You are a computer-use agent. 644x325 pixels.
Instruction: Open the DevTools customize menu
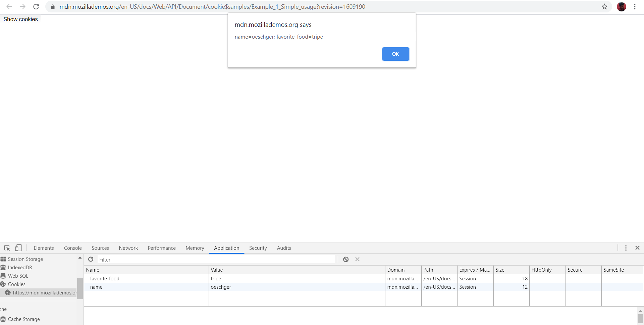626,248
